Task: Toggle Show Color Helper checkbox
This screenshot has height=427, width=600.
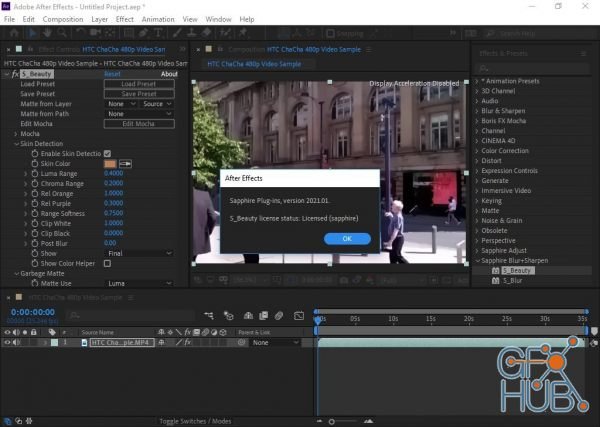Action: pyautogui.click(x=108, y=263)
